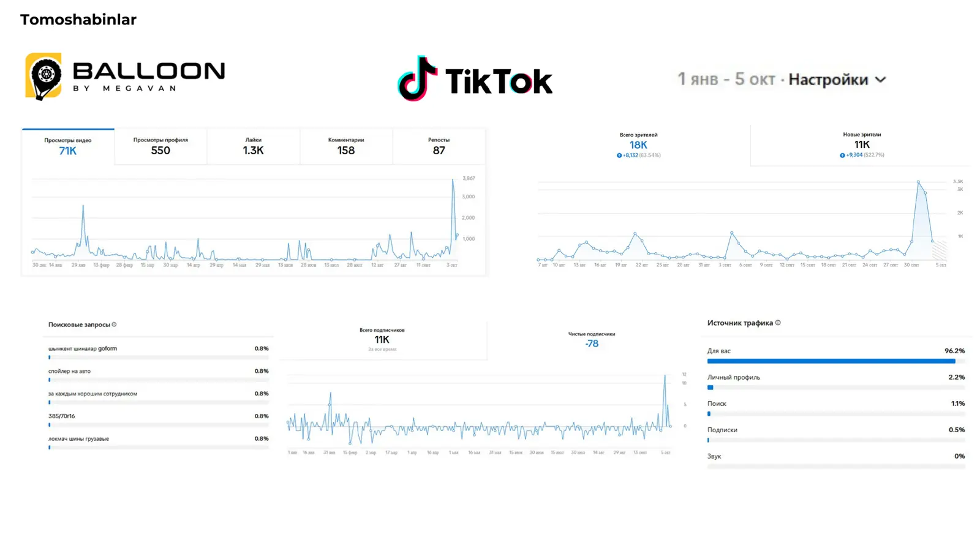Click the BALLOON BY MEGAVAN wordmark
This screenshot has height=551, width=980.
149,76
